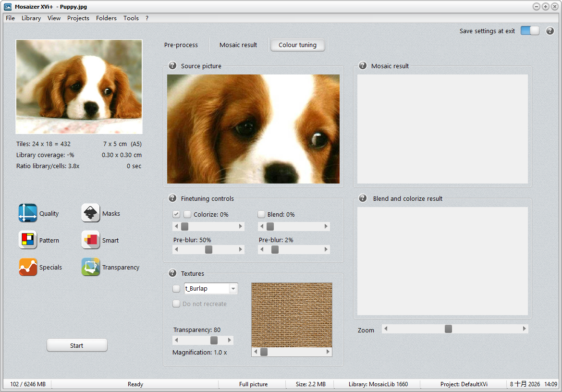Enable the Blend checkbox
The width and height of the screenshot is (562, 392).
pos(261,214)
